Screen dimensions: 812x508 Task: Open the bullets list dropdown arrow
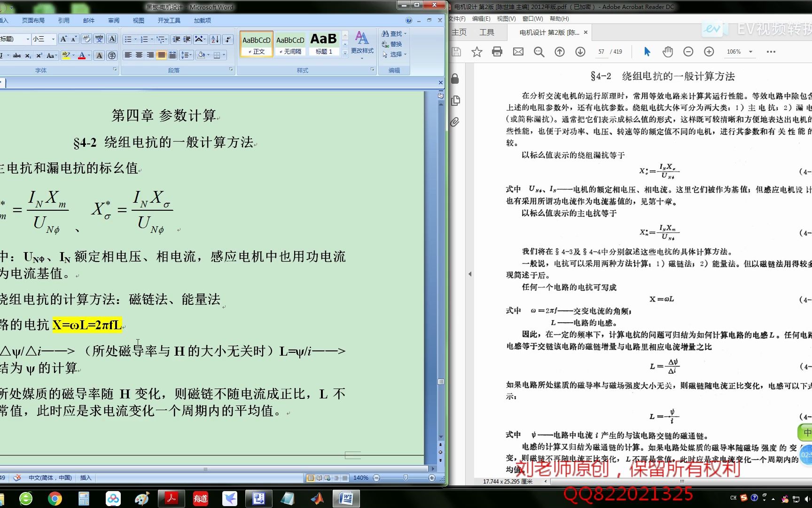pyautogui.click(x=135, y=40)
